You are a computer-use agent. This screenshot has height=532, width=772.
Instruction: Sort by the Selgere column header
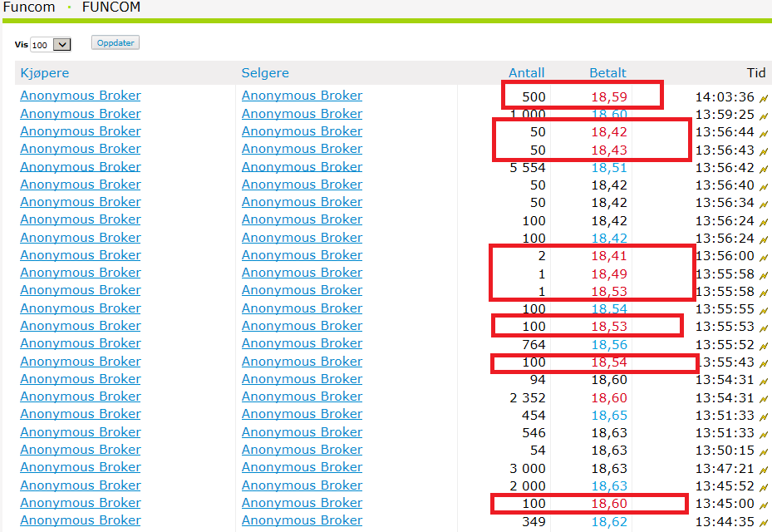(x=265, y=73)
